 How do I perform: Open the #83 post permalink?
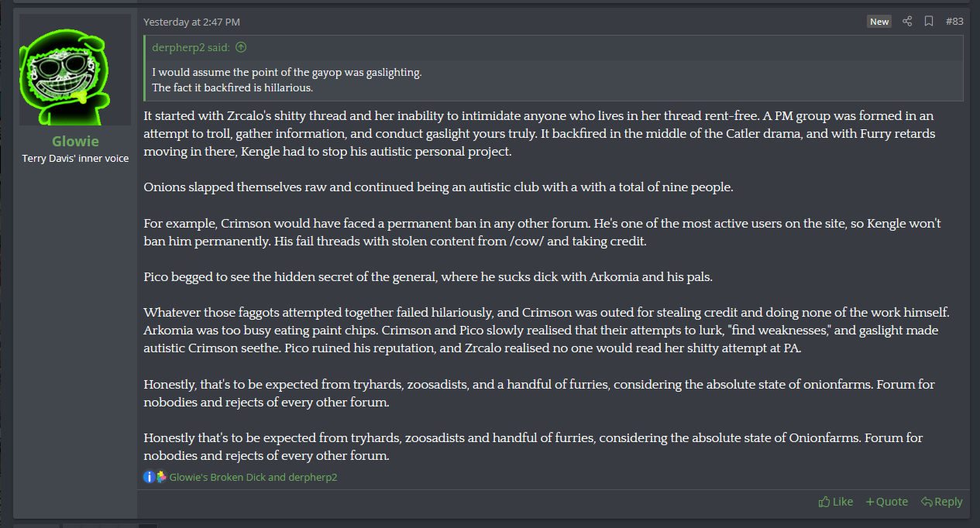(x=954, y=22)
